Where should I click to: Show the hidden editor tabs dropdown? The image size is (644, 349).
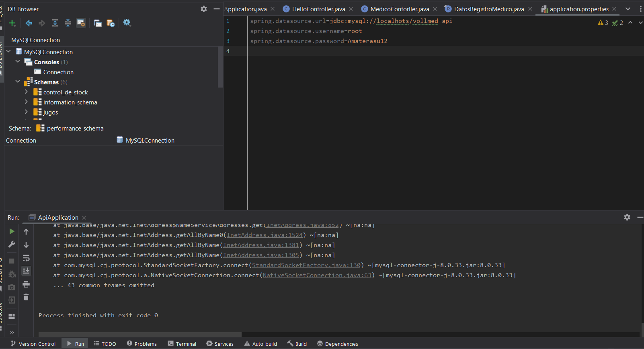(x=628, y=9)
